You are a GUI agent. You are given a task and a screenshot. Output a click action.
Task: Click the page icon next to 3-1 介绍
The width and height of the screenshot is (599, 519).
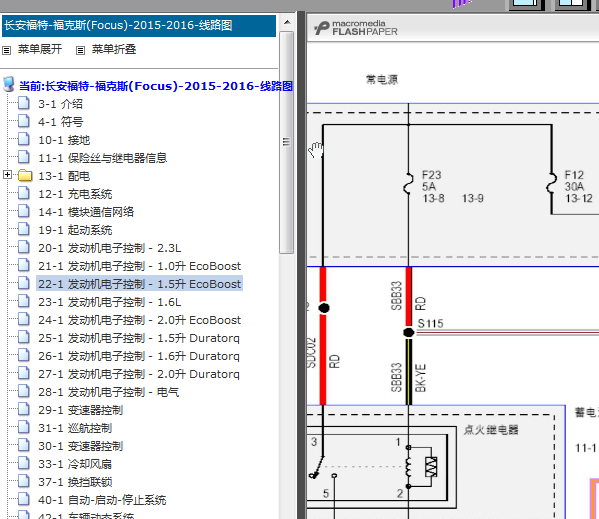pos(24,103)
